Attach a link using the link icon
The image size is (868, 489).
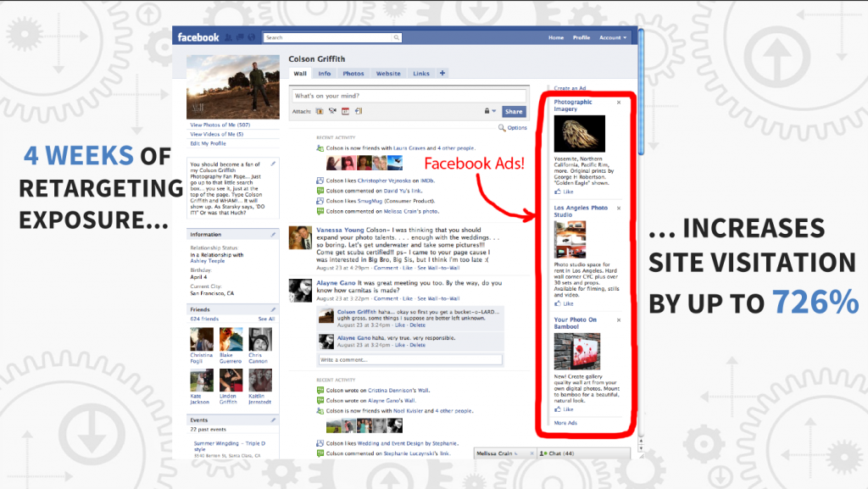359,111
